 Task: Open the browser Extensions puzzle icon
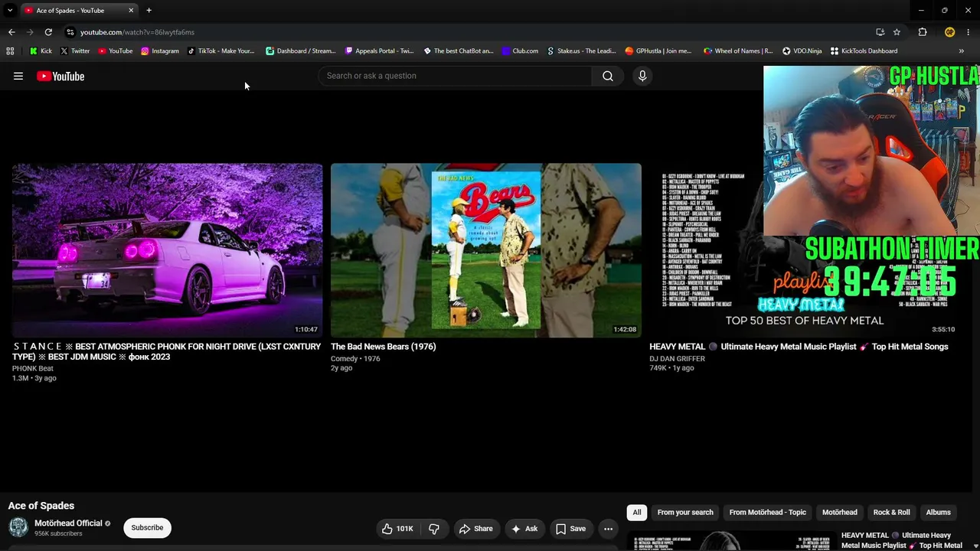(923, 32)
